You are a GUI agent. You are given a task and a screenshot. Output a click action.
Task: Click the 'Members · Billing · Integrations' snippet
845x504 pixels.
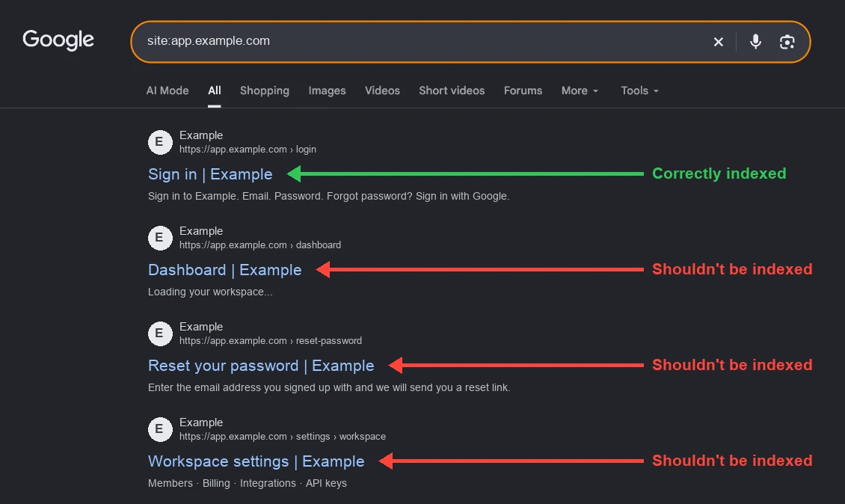(x=248, y=483)
